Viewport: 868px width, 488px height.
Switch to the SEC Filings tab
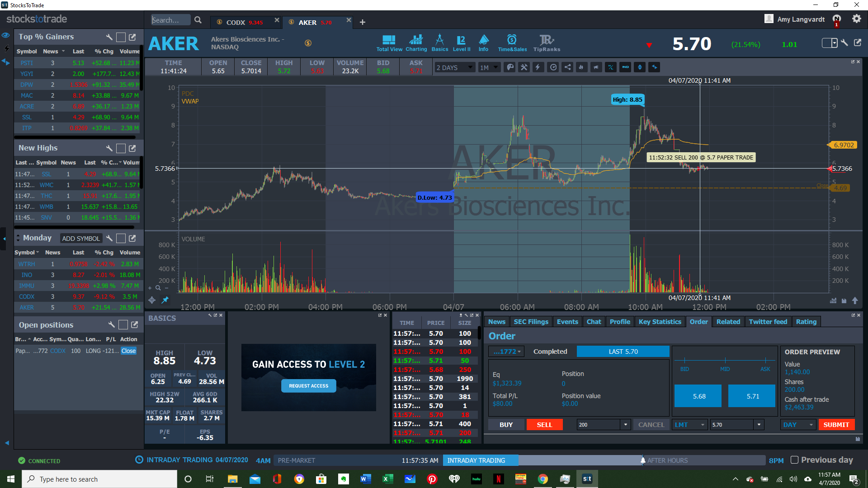coord(531,322)
